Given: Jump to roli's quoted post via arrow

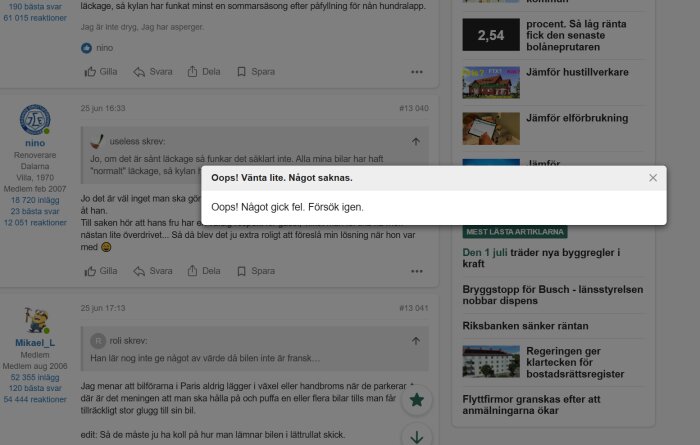Looking at the screenshot, I should point(416,341).
